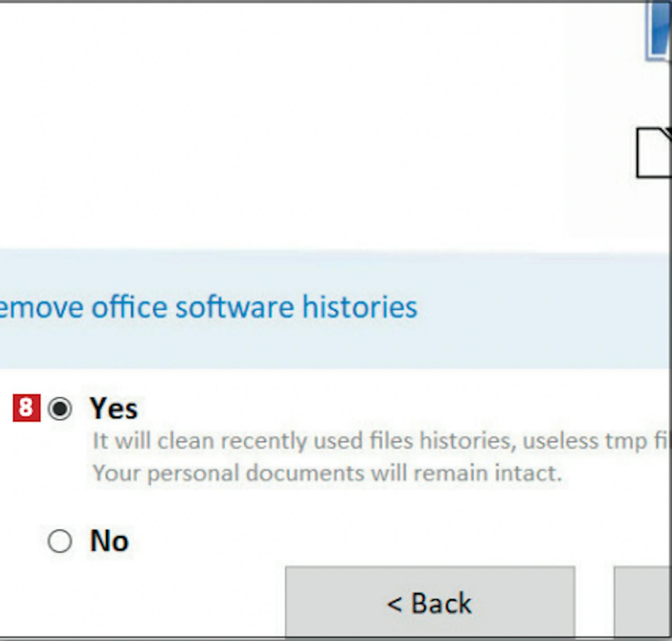Click the bold No option label
672x641 pixels.
coord(109,541)
